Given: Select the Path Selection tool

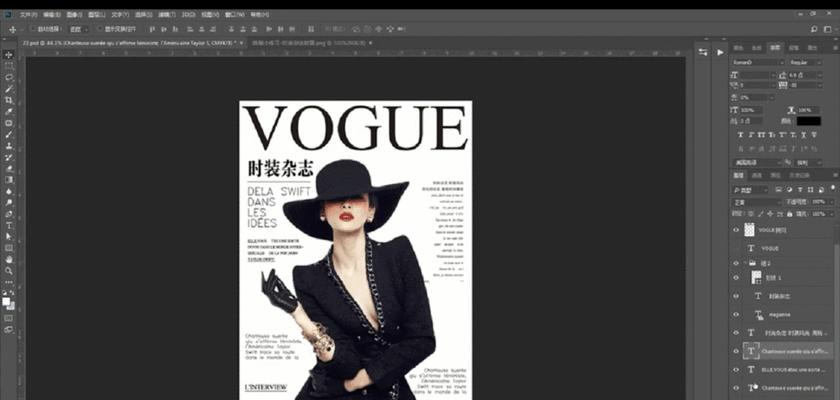Looking at the screenshot, I should click(9, 236).
